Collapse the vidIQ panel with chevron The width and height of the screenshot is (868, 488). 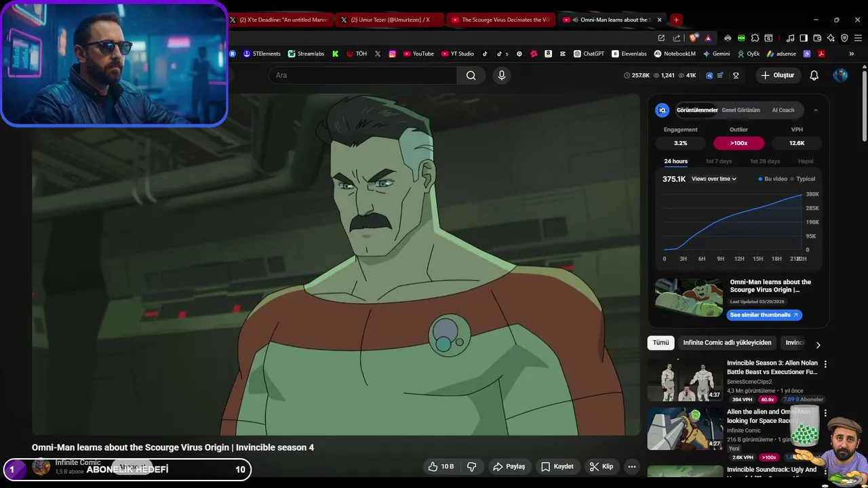[x=816, y=110]
